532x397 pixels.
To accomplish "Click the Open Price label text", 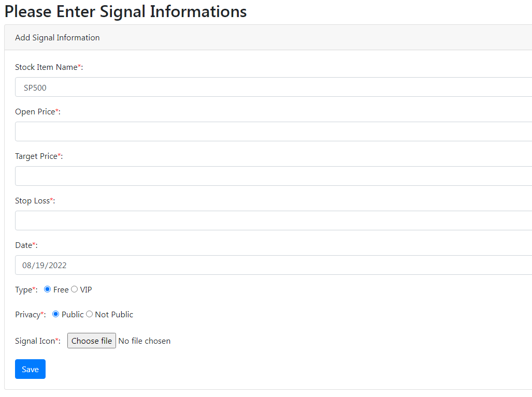I will (x=35, y=112).
